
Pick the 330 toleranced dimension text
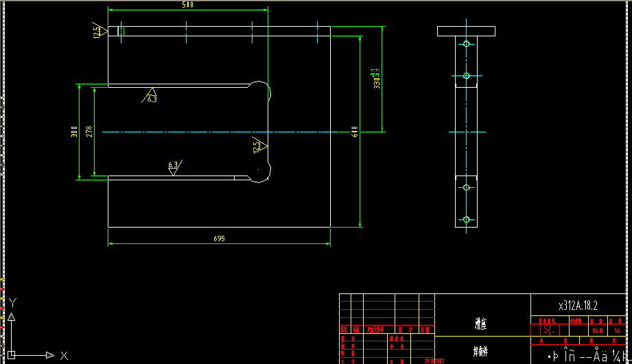pyautogui.click(x=375, y=79)
